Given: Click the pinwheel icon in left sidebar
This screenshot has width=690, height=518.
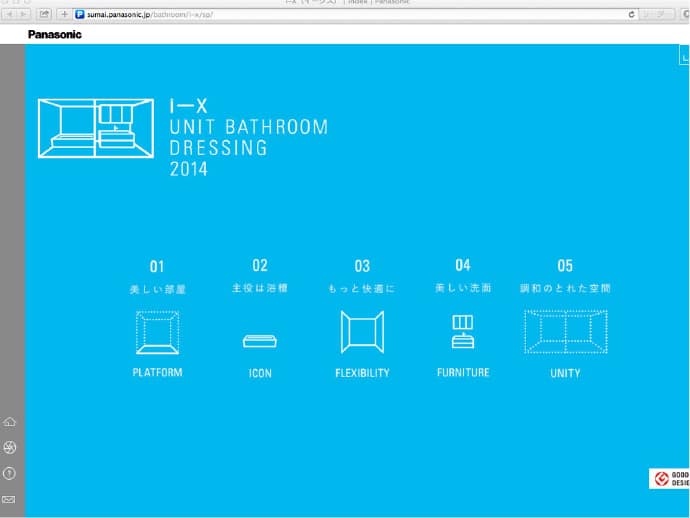Looking at the screenshot, I should point(9,448).
